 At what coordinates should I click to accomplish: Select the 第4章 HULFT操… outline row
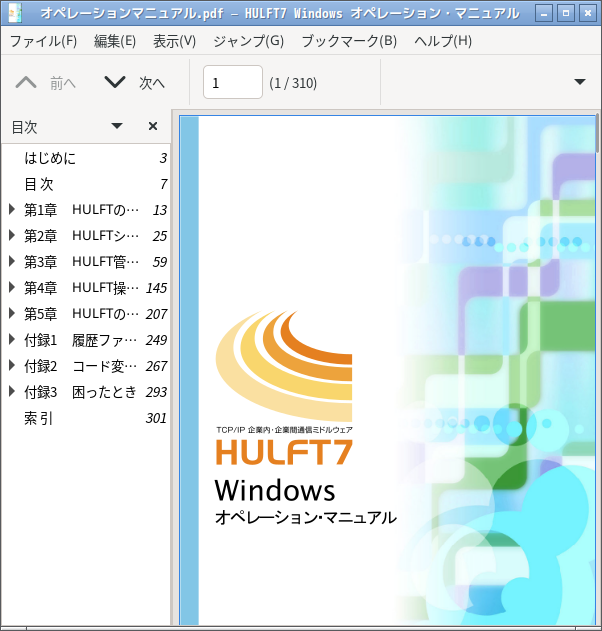85,288
